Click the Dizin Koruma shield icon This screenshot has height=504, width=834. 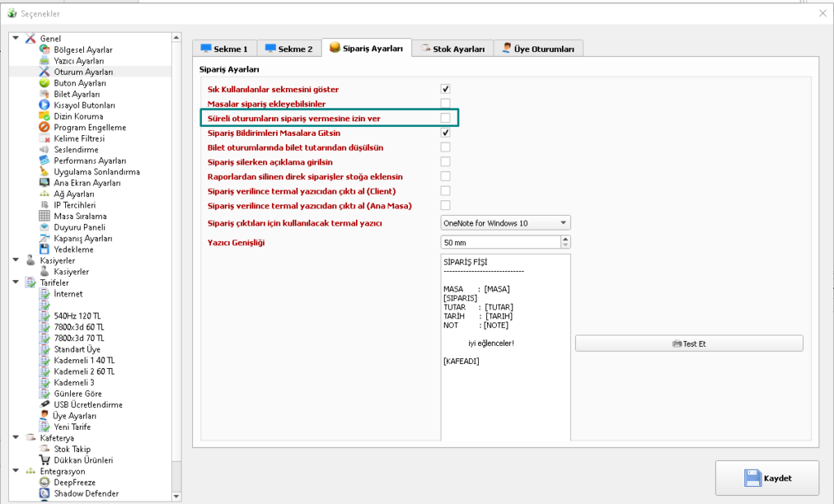[45, 116]
